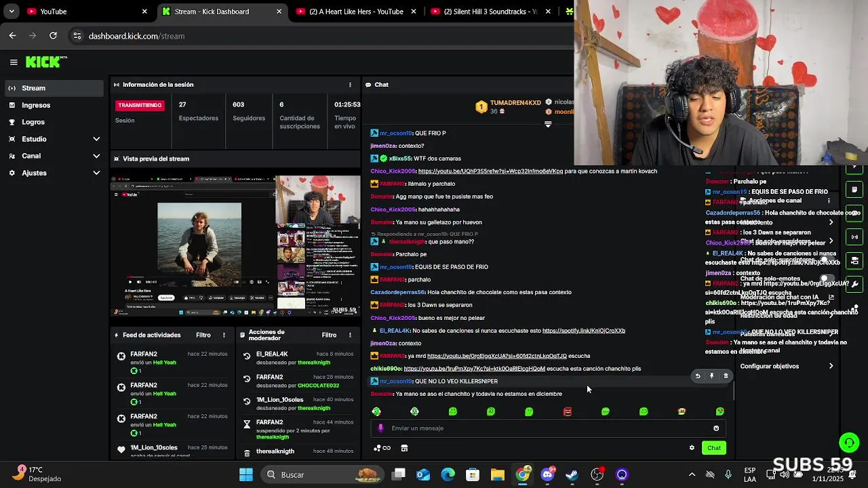The image size is (868, 488).
Task: Insert the first green emote in quick row
Action: (x=376, y=411)
